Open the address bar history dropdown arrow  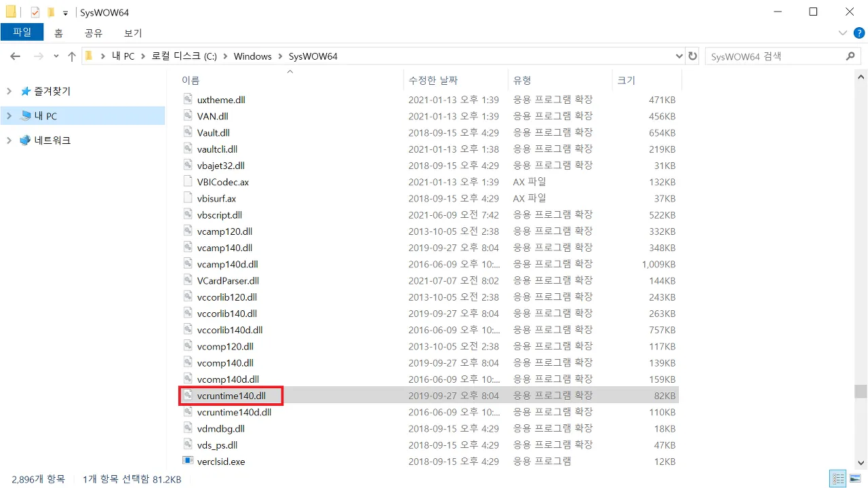point(679,56)
